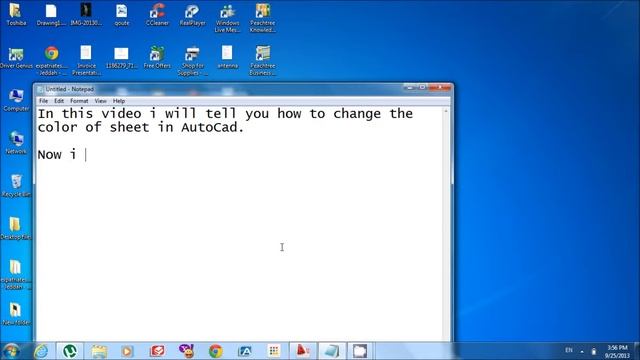Switch to AutoCAD from the taskbar
Viewport: 640px width, 360px height.
[x=303, y=351]
